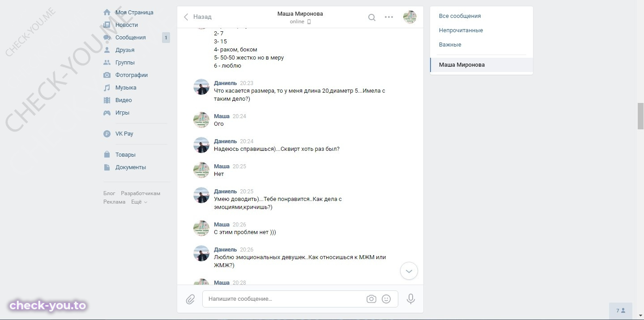Click the document icon beside Документы
Viewport: 644px width, 320px height.
(107, 167)
